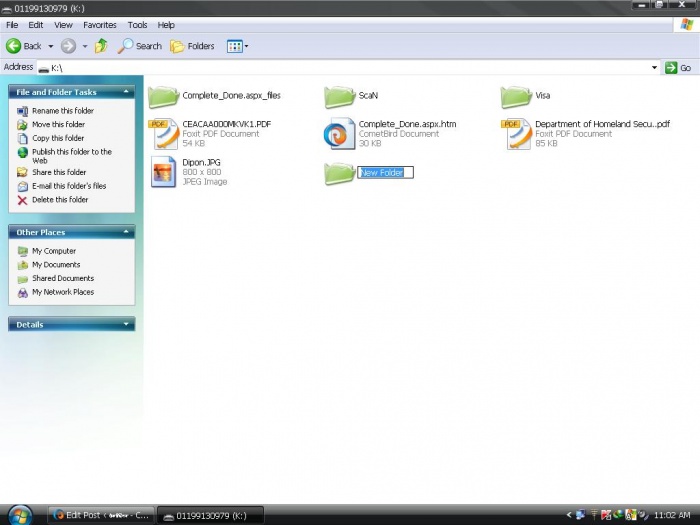Select the CEACAA000MKVK1.PDF file icon
This screenshot has height=525, width=700.
pyautogui.click(x=163, y=133)
